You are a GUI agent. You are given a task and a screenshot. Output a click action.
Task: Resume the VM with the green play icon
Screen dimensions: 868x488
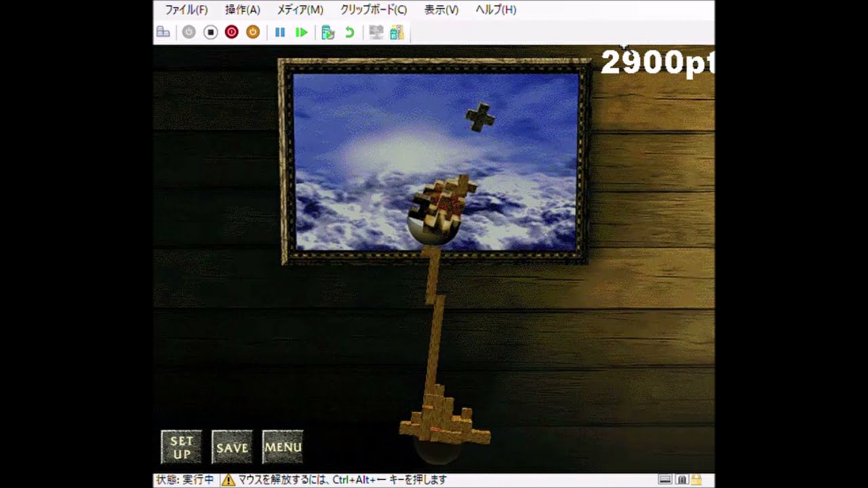coord(302,31)
